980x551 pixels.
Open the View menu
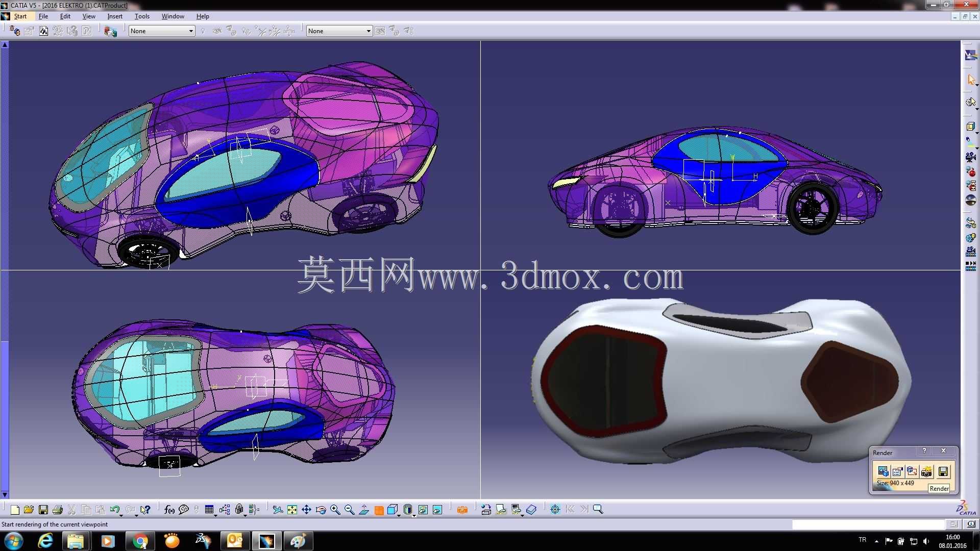point(89,16)
